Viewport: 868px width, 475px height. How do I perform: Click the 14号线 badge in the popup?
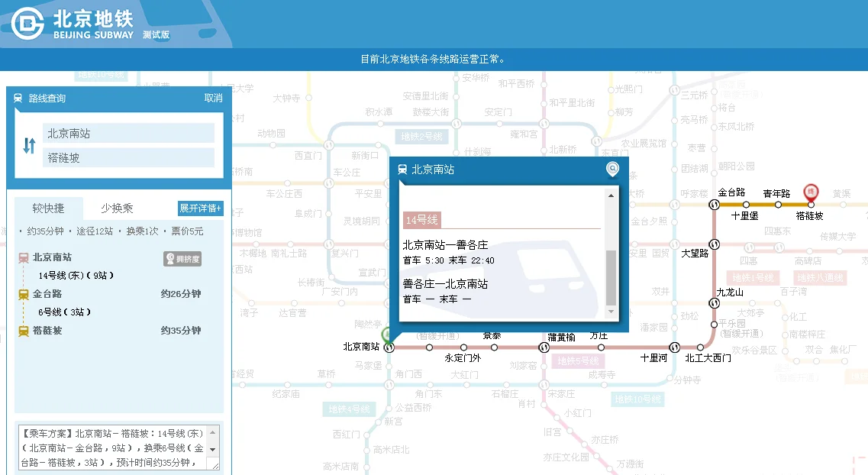click(421, 220)
